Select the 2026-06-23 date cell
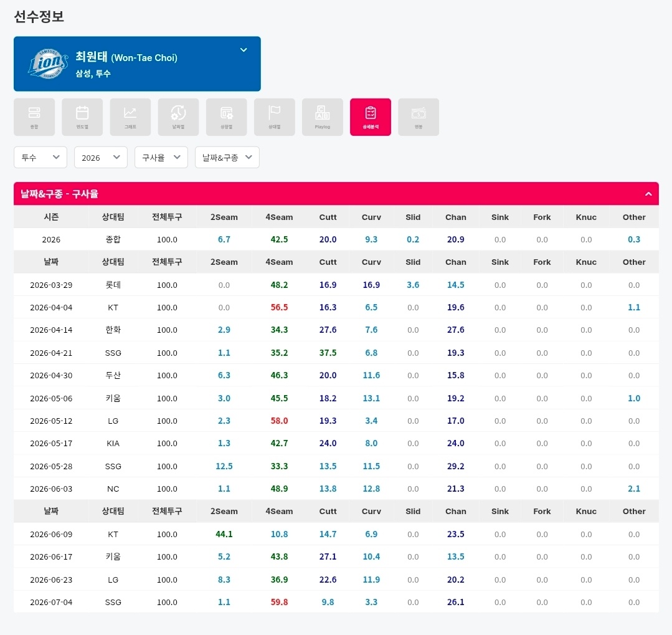The width and height of the screenshot is (672, 635). [x=51, y=580]
